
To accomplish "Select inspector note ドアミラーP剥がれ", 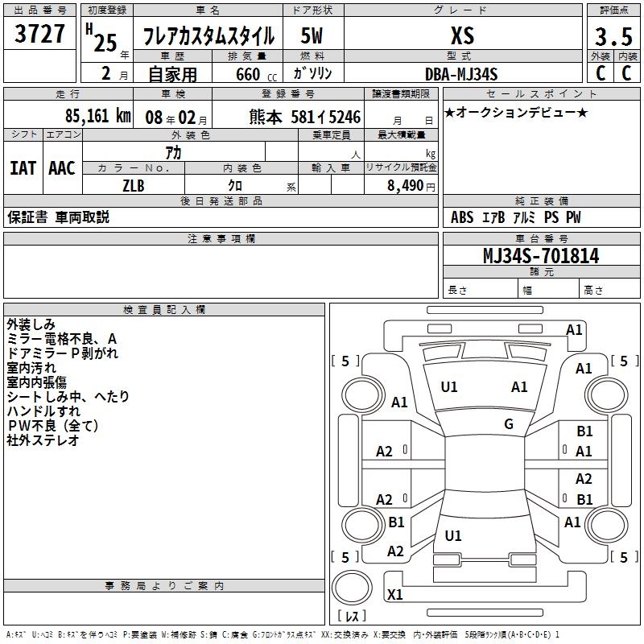I will (x=63, y=353).
